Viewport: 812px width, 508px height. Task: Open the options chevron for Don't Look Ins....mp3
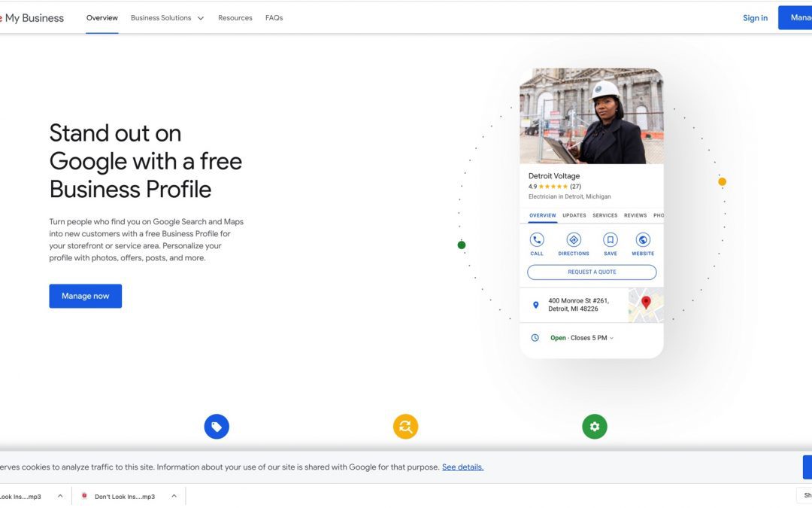(x=174, y=496)
